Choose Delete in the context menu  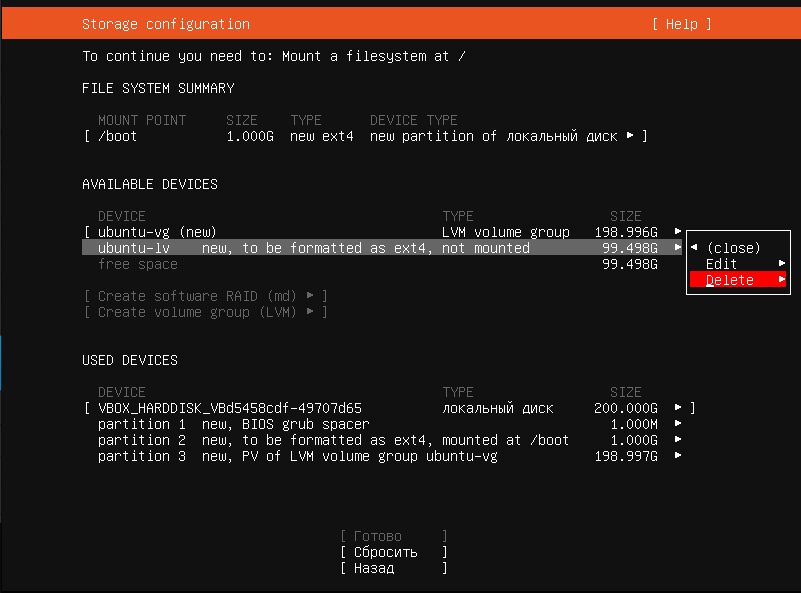(x=730, y=280)
